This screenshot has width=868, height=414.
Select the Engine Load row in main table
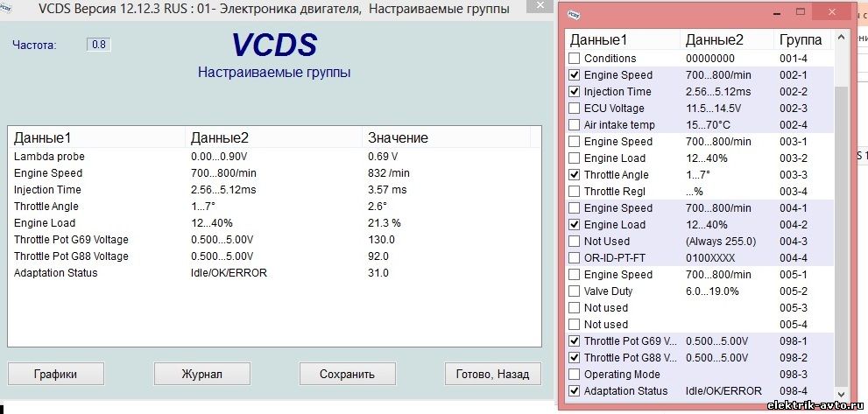click(274, 223)
